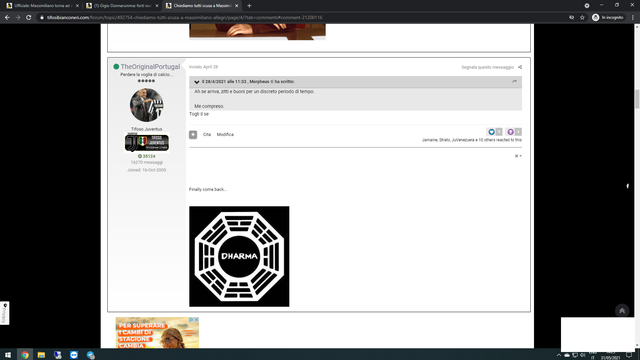Click Segnala questo messaggio report link
The width and height of the screenshot is (640, 360).
[487, 67]
